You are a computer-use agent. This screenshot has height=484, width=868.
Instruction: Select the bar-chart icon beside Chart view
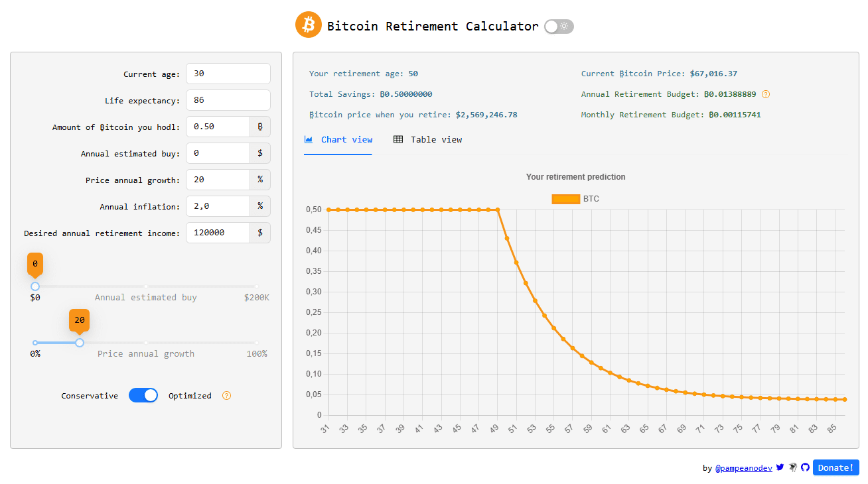click(308, 139)
